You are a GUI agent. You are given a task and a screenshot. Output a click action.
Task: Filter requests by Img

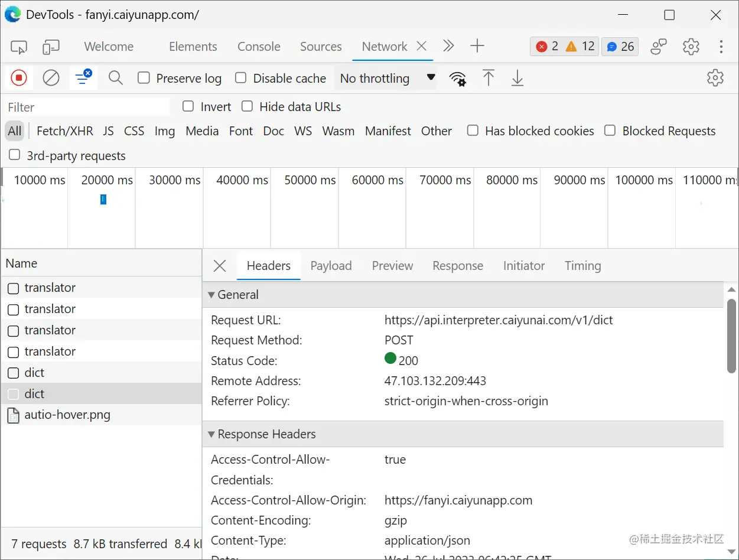pyautogui.click(x=165, y=131)
